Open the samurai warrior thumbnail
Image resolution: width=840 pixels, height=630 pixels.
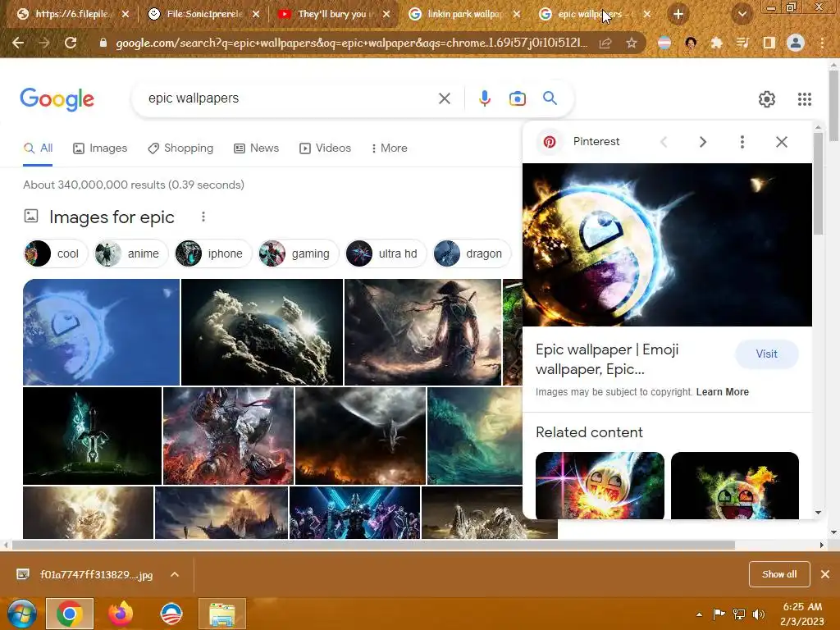click(x=422, y=332)
